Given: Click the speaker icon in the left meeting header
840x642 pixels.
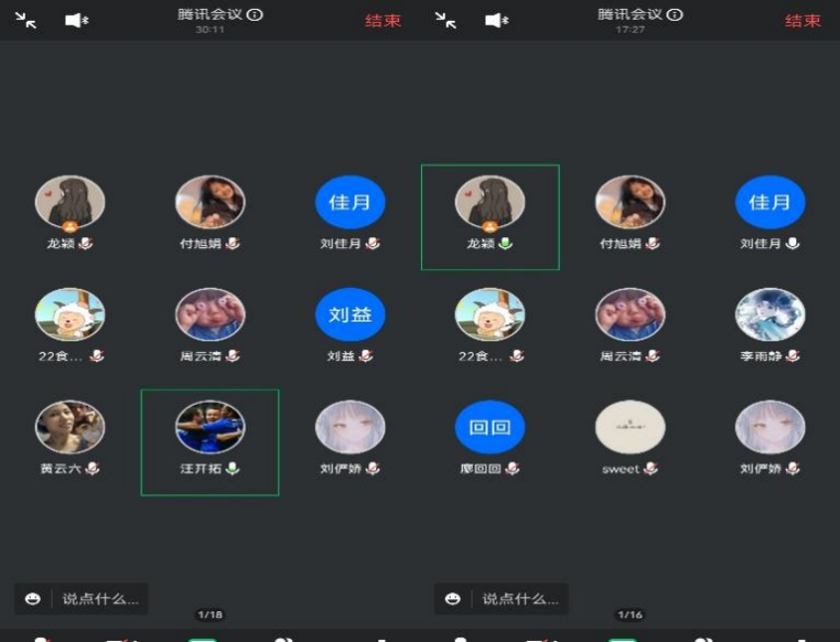Looking at the screenshot, I should (x=76, y=21).
